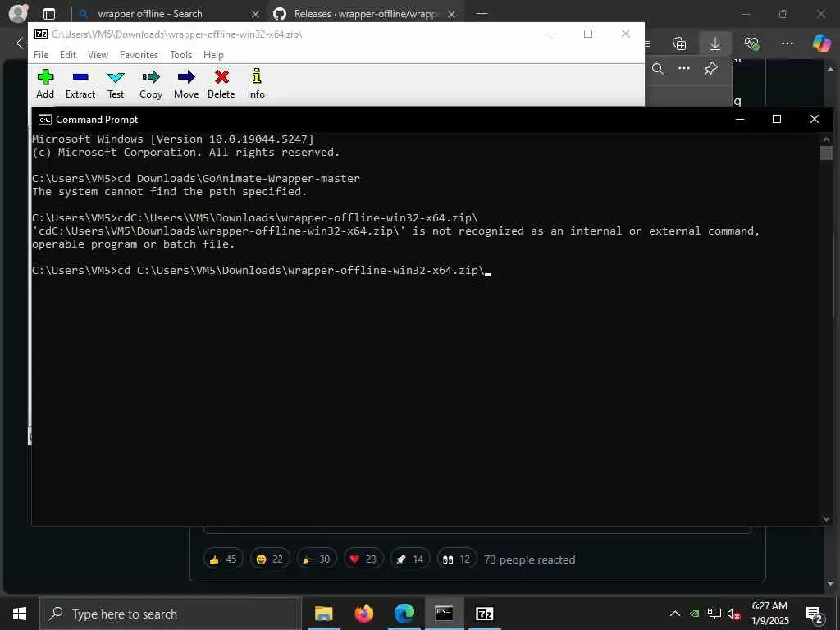
Task: Open Edge tab actions menu icon
Action: coord(49,14)
